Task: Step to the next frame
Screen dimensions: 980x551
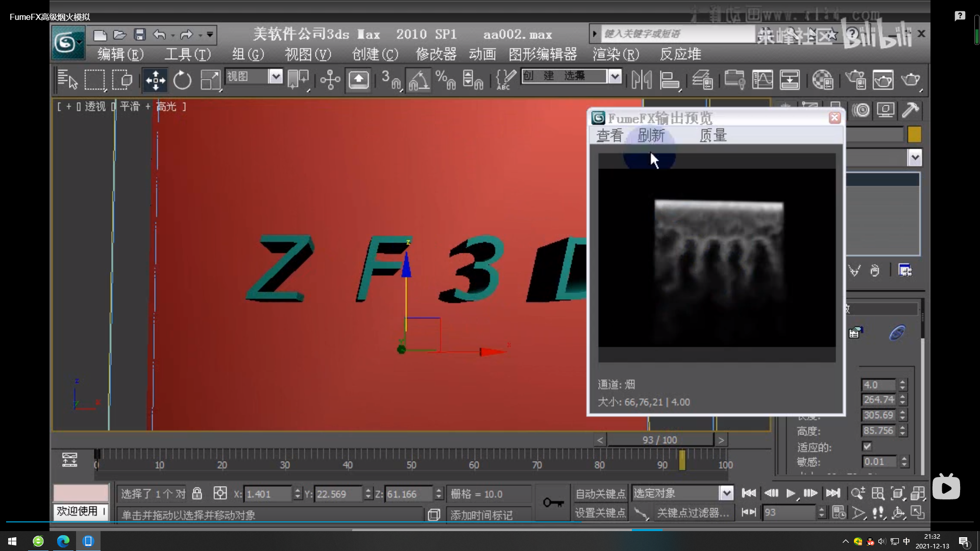Action: 811,493
